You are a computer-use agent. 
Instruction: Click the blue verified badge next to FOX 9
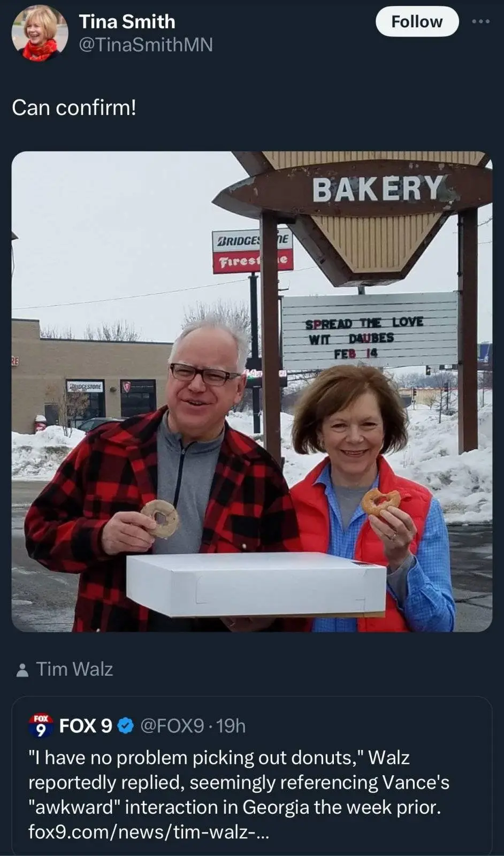(x=125, y=726)
